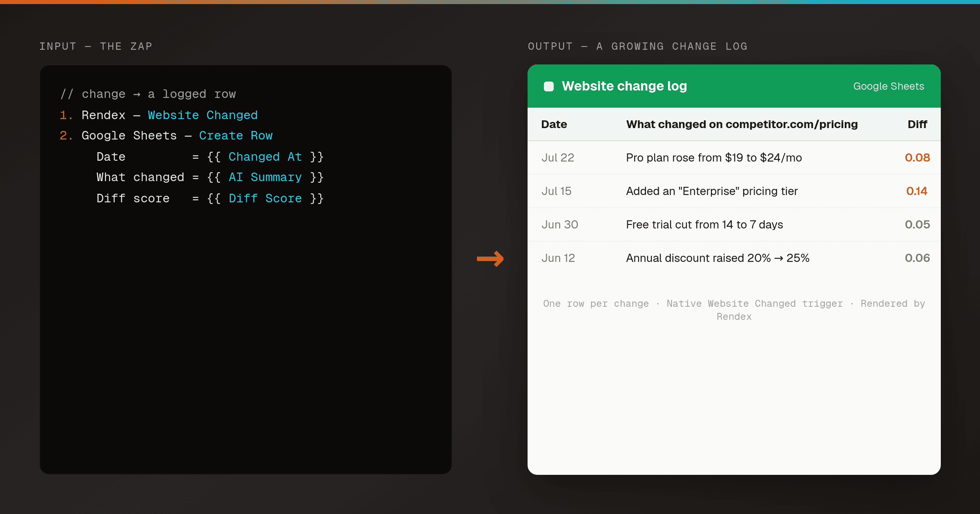Click the 0.14 diff value
Screen dimensions: 980x514
pyautogui.click(x=917, y=191)
